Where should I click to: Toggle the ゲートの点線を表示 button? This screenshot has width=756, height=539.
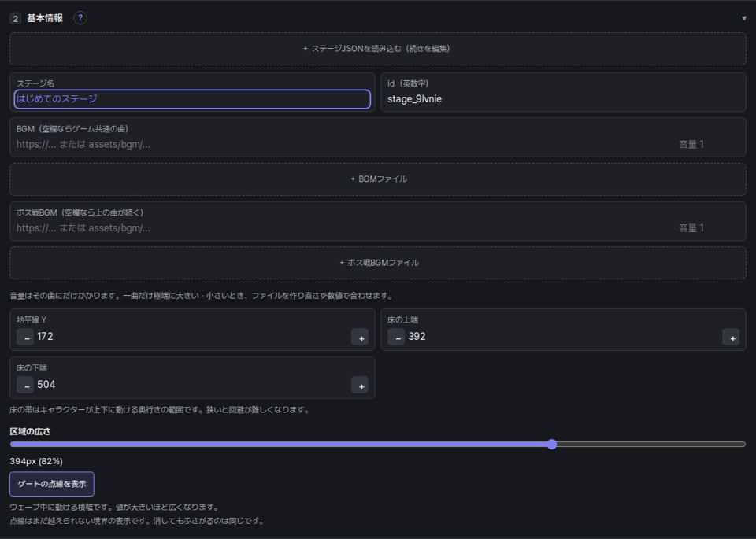pos(52,484)
